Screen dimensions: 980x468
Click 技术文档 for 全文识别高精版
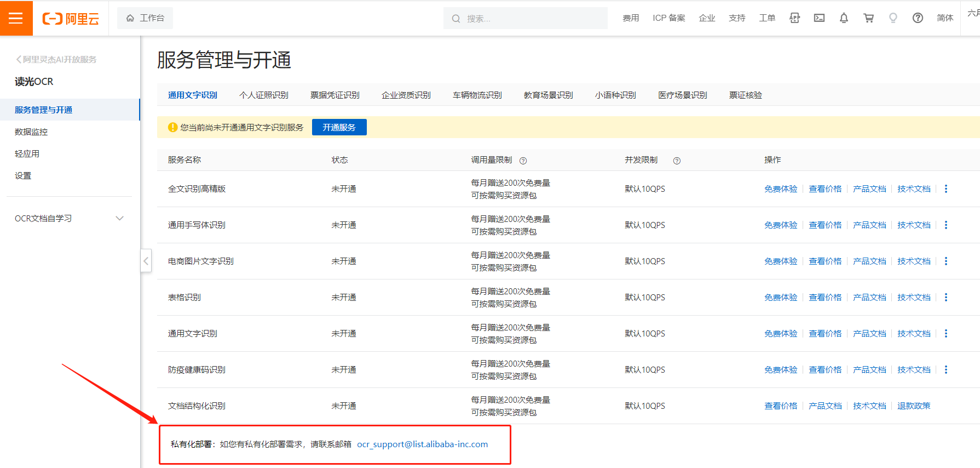tap(914, 189)
